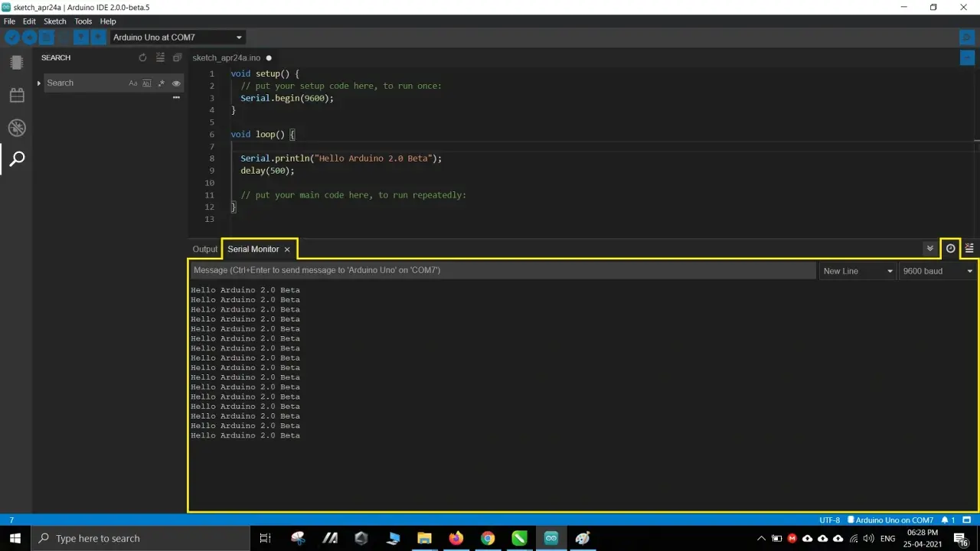The width and height of the screenshot is (980, 551).
Task: Launch Google Chrome from the taskbar
Action: (488, 538)
